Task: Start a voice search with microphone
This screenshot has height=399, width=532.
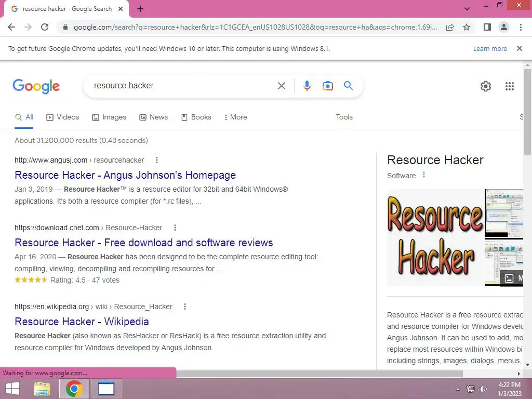Action: coord(307,86)
